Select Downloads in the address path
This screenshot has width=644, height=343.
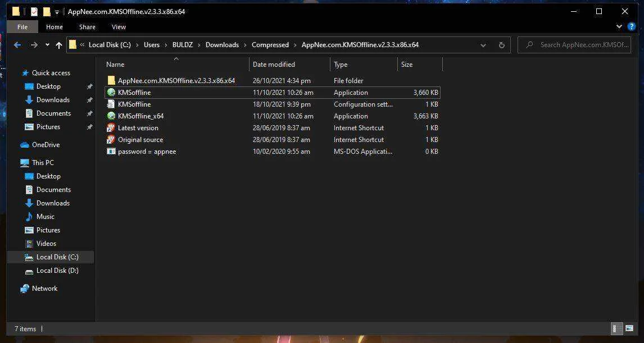pyautogui.click(x=222, y=45)
